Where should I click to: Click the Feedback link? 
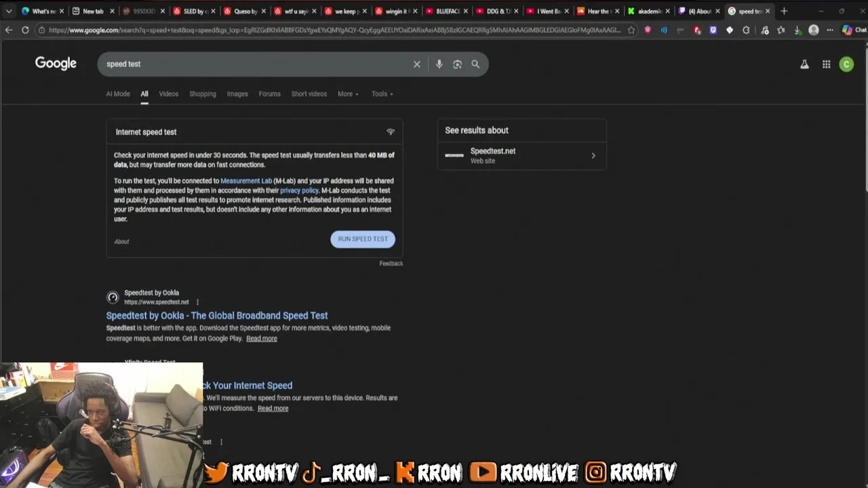point(391,263)
